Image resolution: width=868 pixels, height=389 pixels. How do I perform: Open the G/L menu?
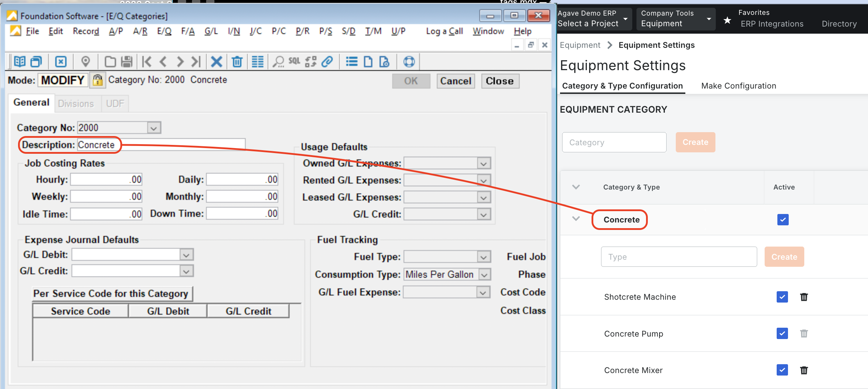(211, 31)
